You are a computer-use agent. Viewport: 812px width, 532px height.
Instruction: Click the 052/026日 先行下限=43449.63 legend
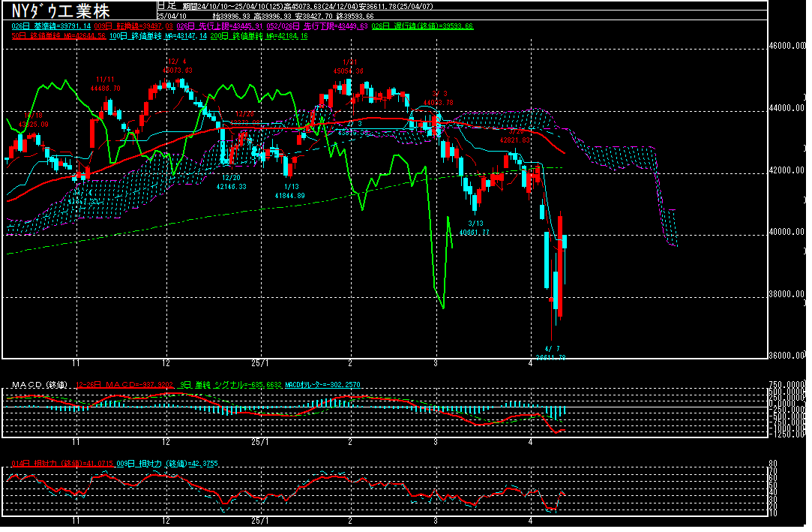[x=317, y=26]
